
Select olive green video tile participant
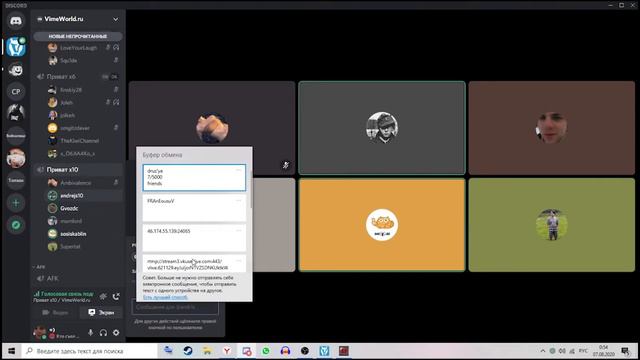[552, 225]
